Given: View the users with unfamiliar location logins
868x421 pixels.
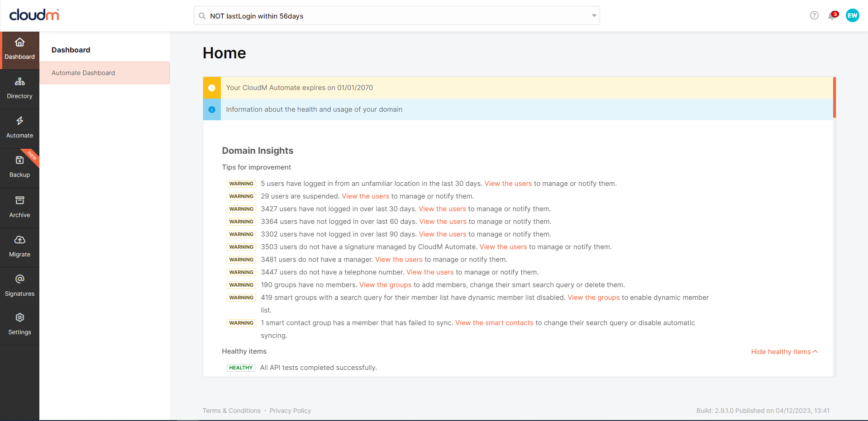Looking at the screenshot, I should [x=508, y=184].
